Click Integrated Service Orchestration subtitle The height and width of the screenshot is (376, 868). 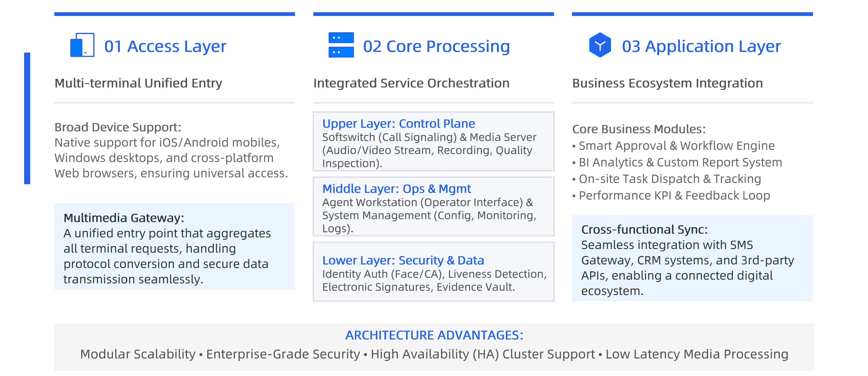[411, 83]
